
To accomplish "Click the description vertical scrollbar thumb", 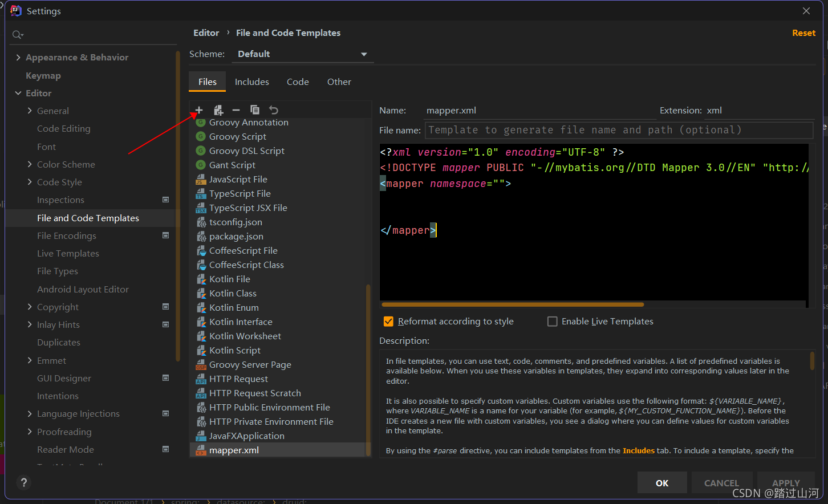I will pos(812,361).
